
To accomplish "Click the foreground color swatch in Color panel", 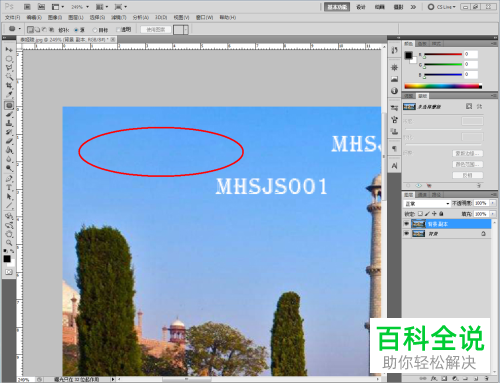I will pyautogui.click(x=408, y=55).
